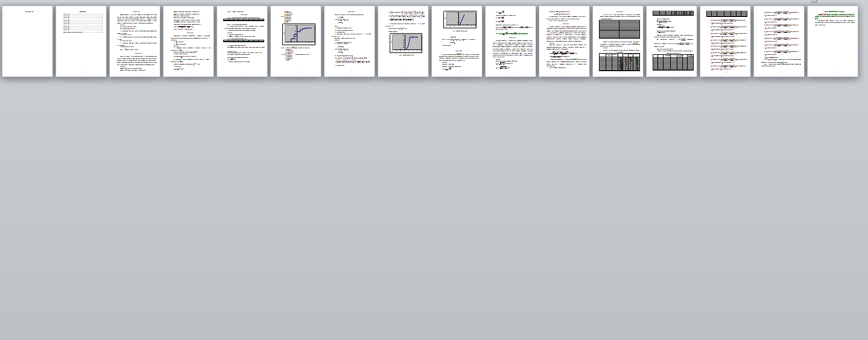Image resolution: width=868 pixels, height=340 pixels.
Task: Select the page with the stepped line chart
Action: pyautogui.click(x=296, y=42)
